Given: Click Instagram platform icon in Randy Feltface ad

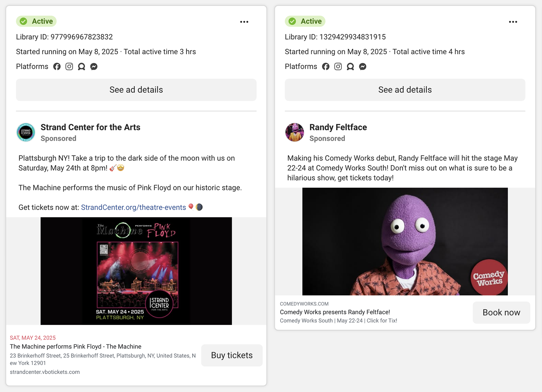Looking at the screenshot, I should (x=338, y=66).
